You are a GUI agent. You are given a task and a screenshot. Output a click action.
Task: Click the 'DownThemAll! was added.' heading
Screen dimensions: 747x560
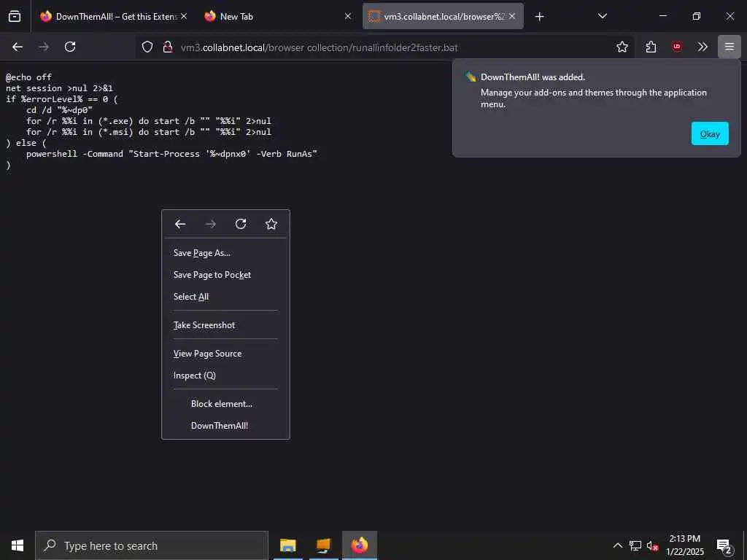(x=533, y=77)
